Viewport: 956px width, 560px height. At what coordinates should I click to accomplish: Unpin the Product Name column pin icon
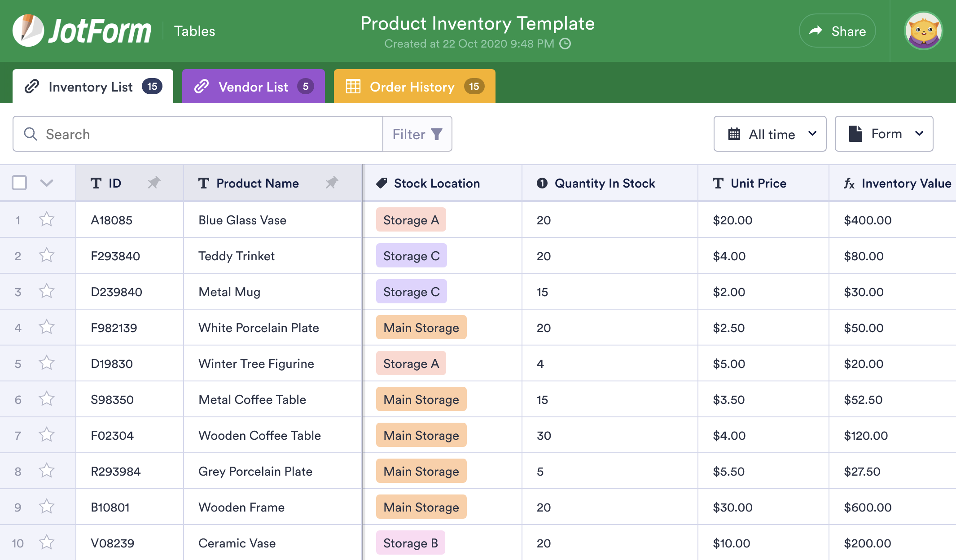(x=332, y=183)
